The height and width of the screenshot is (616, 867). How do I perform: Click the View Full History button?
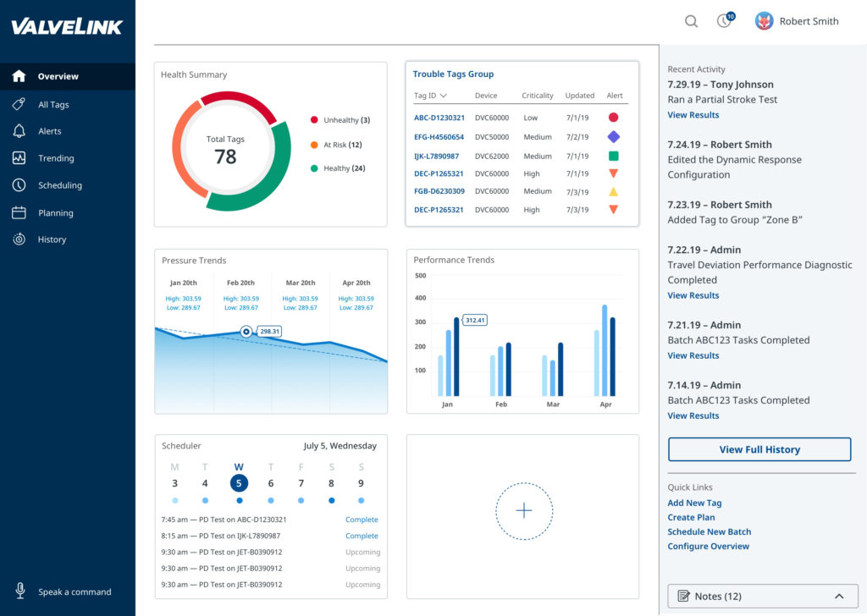point(759,449)
